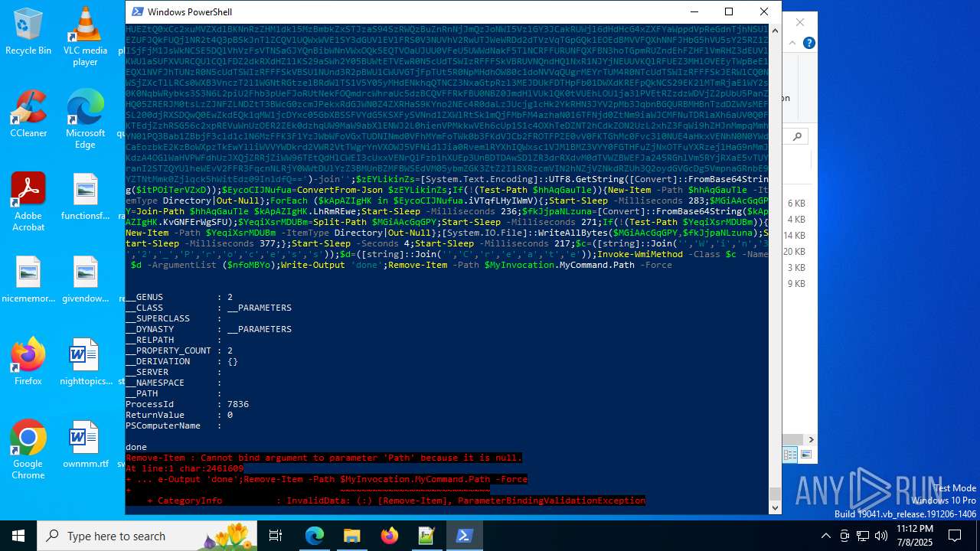Open Microsoft Edge from the taskbar
This screenshot has width=980, height=551.
pyautogui.click(x=315, y=536)
